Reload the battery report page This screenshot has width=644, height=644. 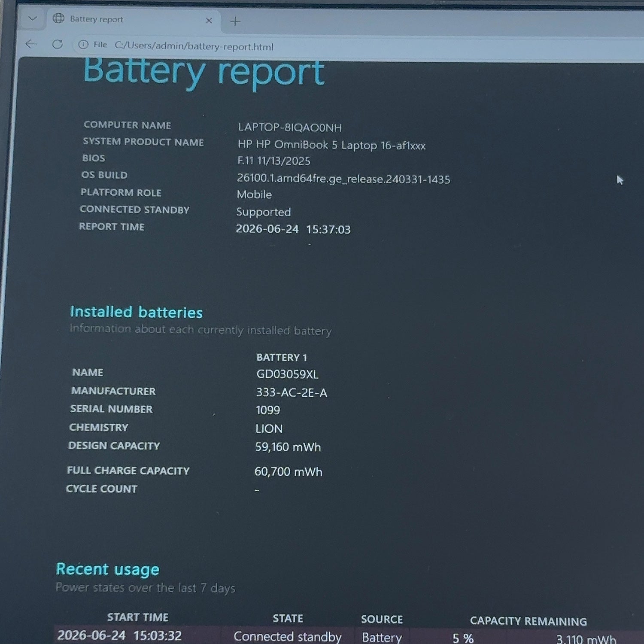click(57, 44)
